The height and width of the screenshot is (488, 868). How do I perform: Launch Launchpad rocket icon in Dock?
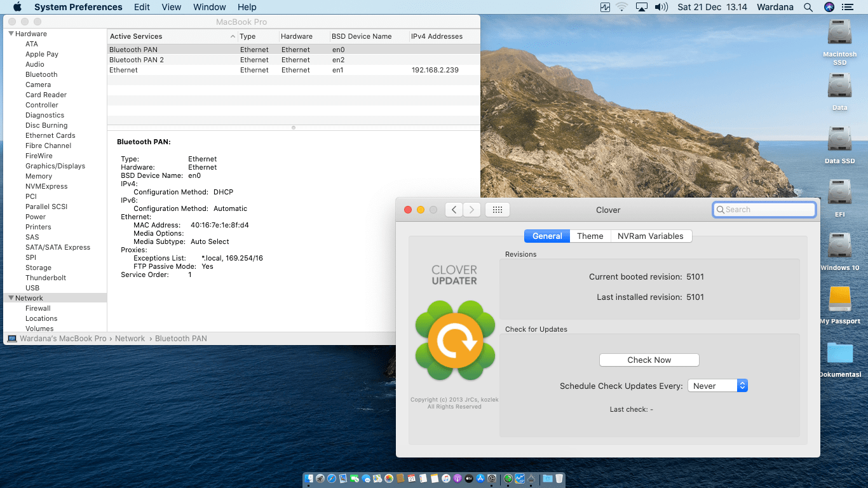coord(320,478)
